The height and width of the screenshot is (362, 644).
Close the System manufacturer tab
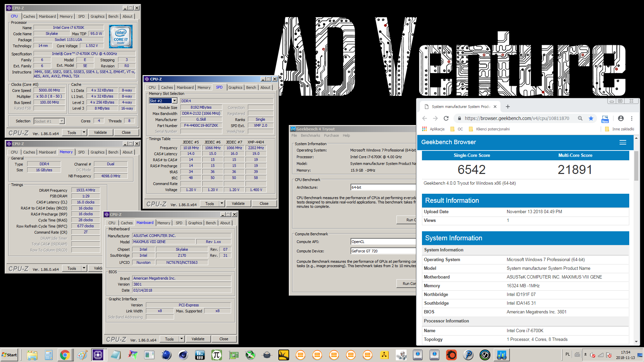pyautogui.click(x=495, y=107)
